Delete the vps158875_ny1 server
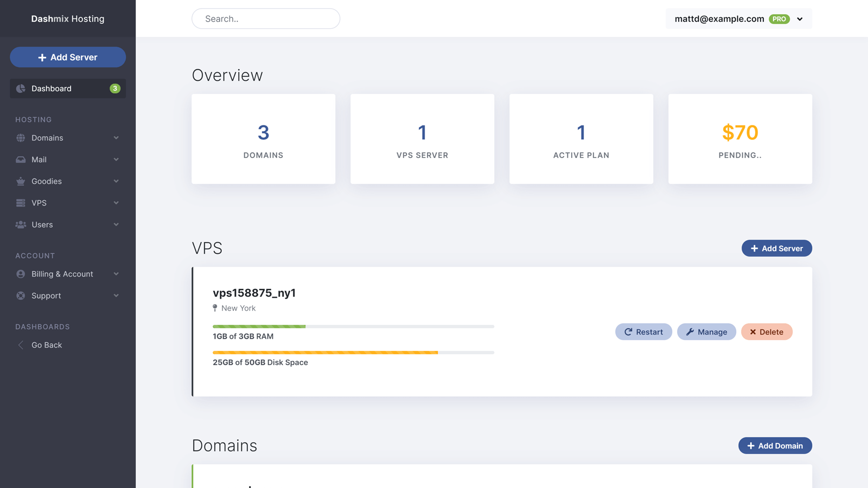 (766, 332)
